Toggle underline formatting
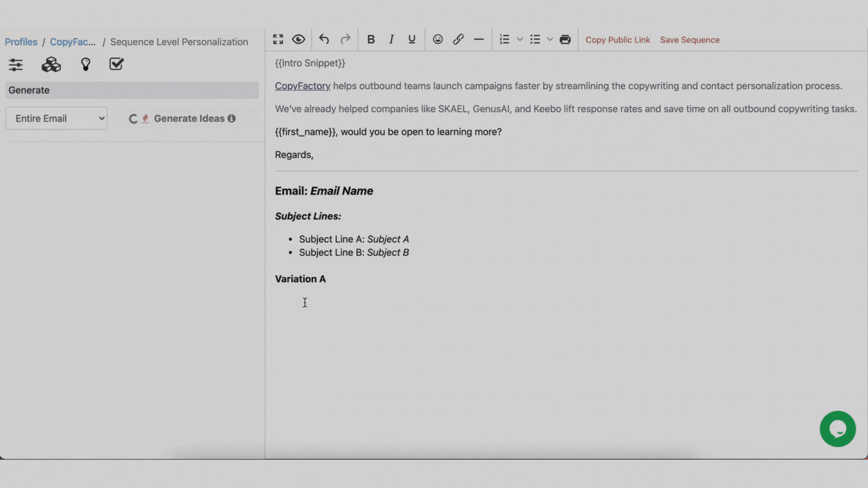 coord(412,39)
